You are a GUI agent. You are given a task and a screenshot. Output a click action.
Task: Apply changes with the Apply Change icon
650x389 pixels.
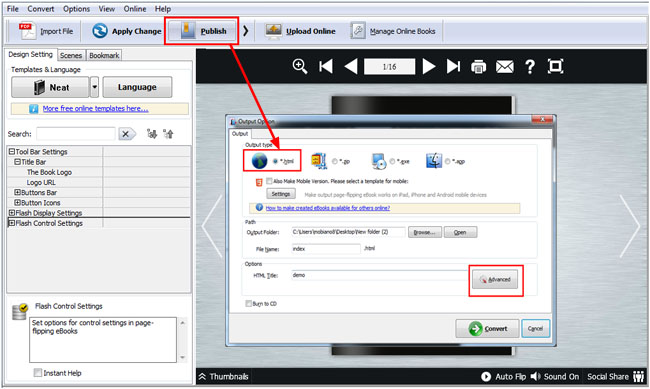click(100, 31)
